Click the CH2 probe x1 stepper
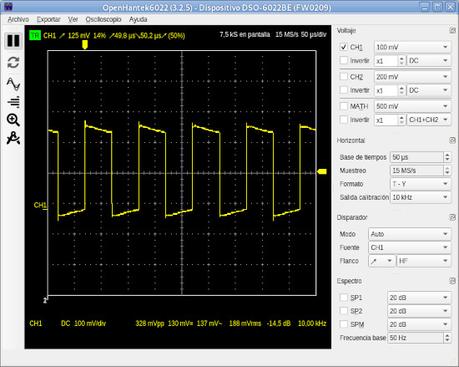The width and height of the screenshot is (459, 367). coord(401,90)
